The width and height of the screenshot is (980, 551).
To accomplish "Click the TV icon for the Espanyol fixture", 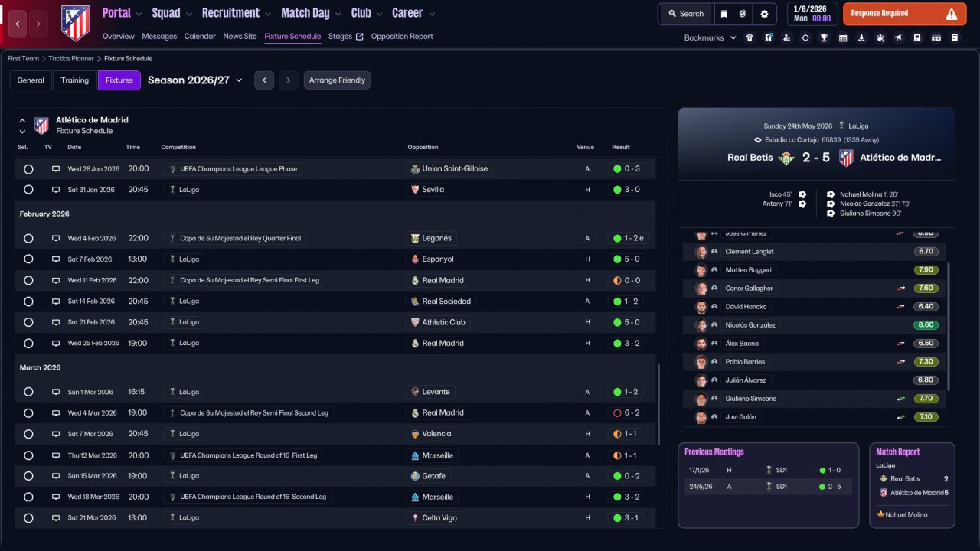I will tap(56, 259).
